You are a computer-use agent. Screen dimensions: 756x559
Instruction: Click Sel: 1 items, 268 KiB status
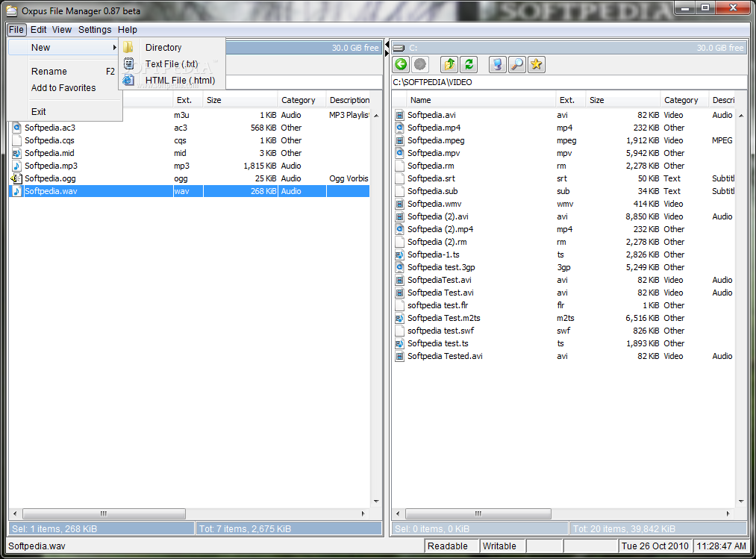click(54, 529)
